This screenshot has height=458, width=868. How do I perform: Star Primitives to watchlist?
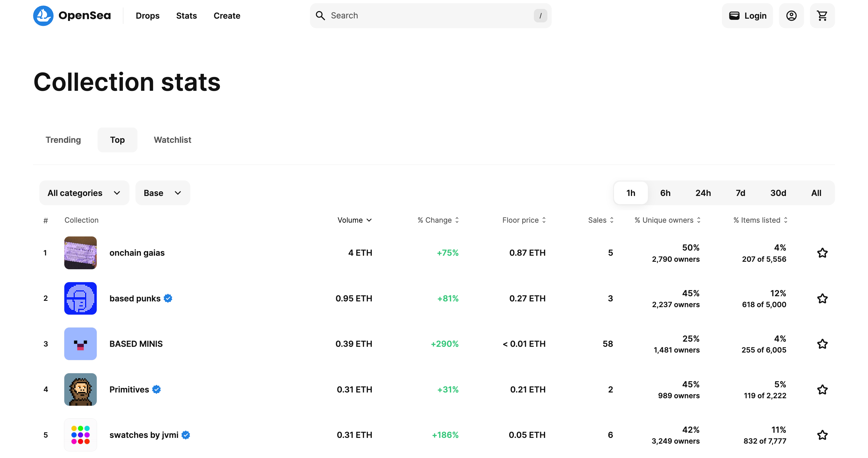pos(822,390)
